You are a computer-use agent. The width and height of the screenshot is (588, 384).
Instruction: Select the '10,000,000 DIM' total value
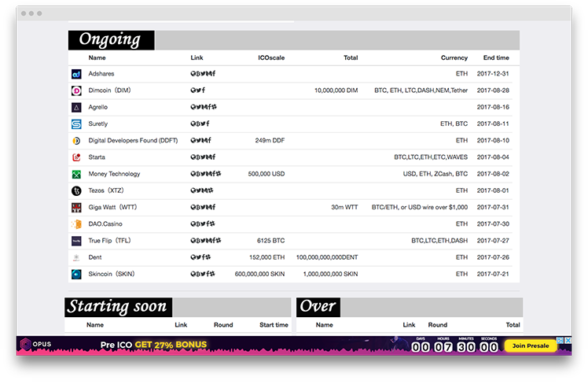pyautogui.click(x=336, y=90)
